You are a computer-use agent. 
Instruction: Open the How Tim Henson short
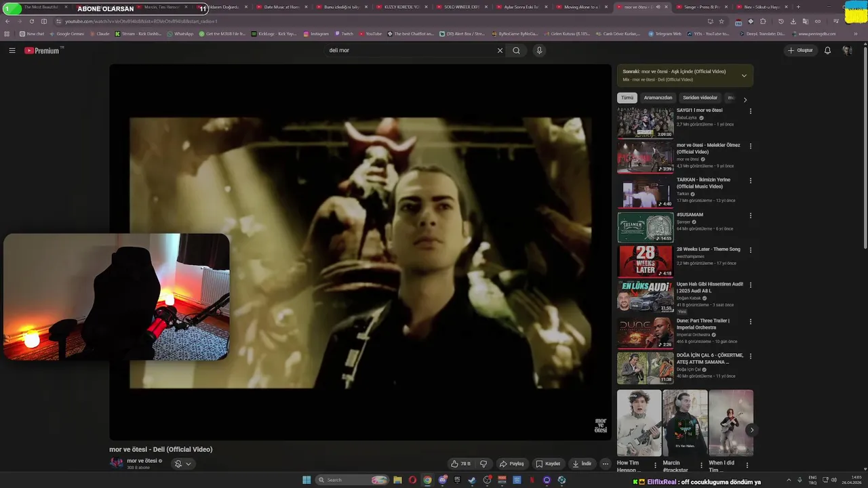(639, 423)
